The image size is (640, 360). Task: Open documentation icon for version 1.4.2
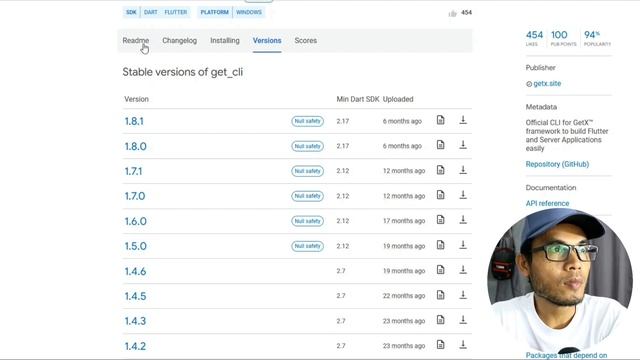[440, 345]
